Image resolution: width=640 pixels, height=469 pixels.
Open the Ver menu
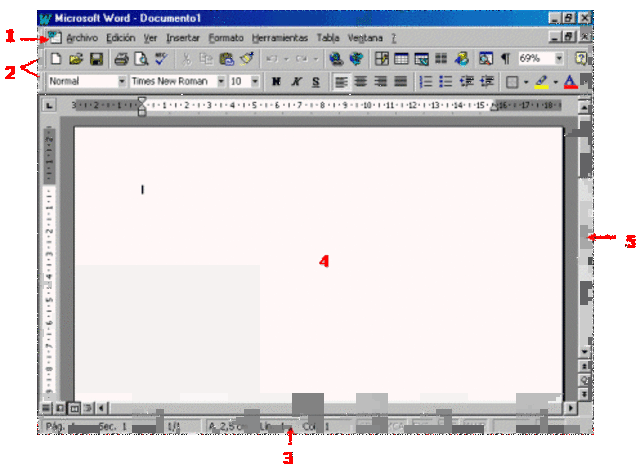(150, 38)
